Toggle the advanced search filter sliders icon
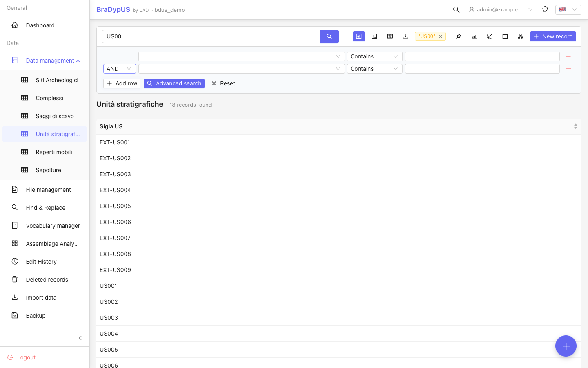Viewport: 588px width, 368px height. 359,36
